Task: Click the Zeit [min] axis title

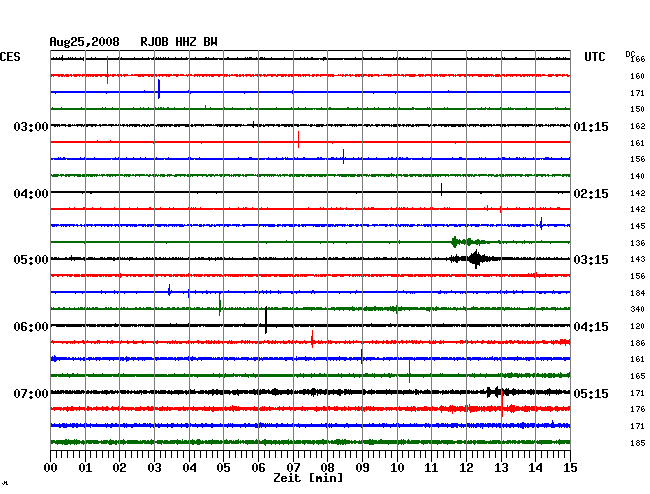Action: click(308, 478)
